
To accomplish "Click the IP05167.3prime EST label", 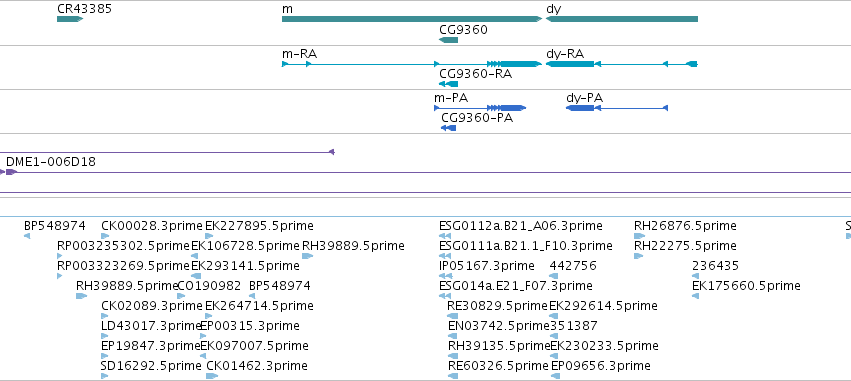I will tap(487, 266).
